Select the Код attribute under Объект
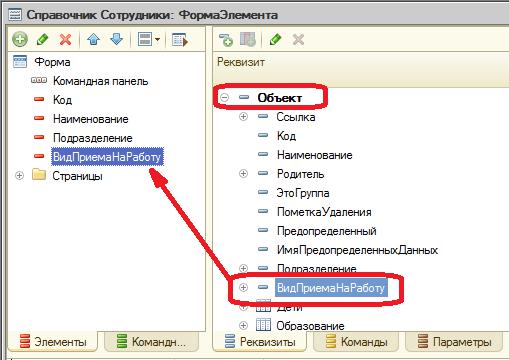 coord(286,136)
